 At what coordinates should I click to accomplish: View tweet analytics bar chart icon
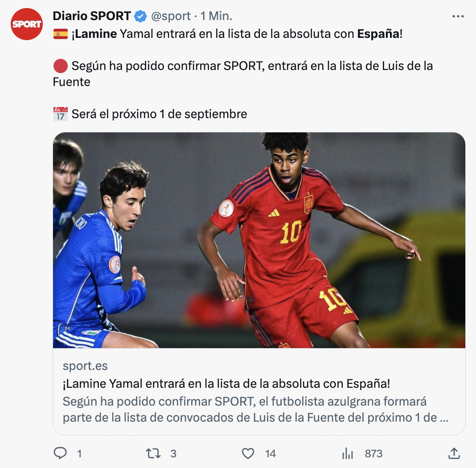coord(348,454)
